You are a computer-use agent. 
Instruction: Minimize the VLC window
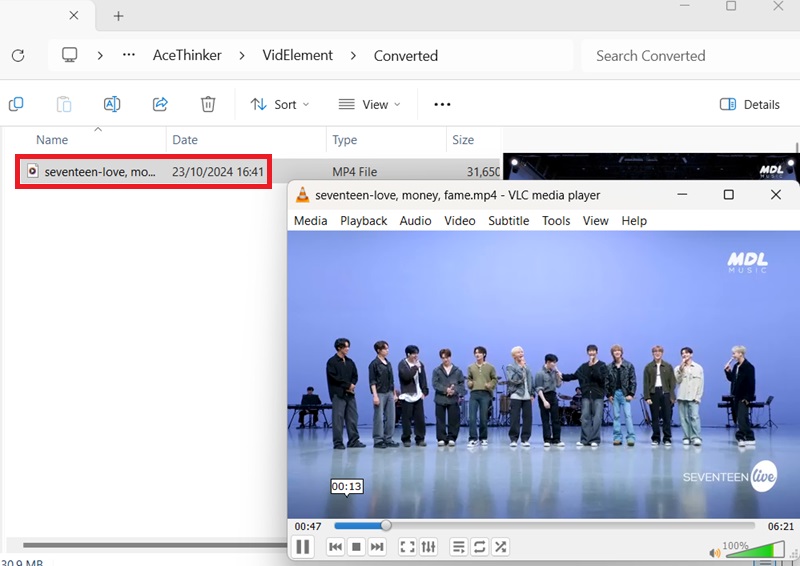682,194
